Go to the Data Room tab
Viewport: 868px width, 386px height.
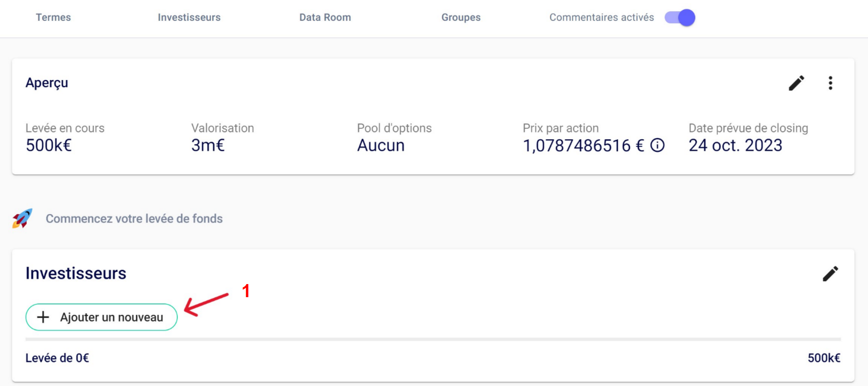325,18
